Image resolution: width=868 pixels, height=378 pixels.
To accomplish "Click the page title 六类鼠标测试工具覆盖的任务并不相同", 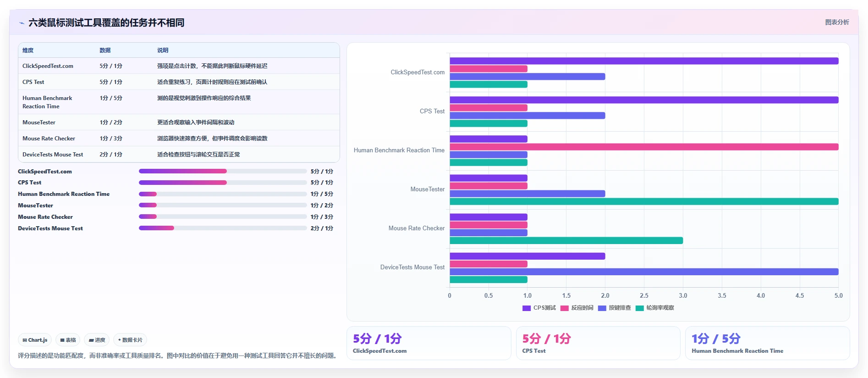I will coord(106,23).
